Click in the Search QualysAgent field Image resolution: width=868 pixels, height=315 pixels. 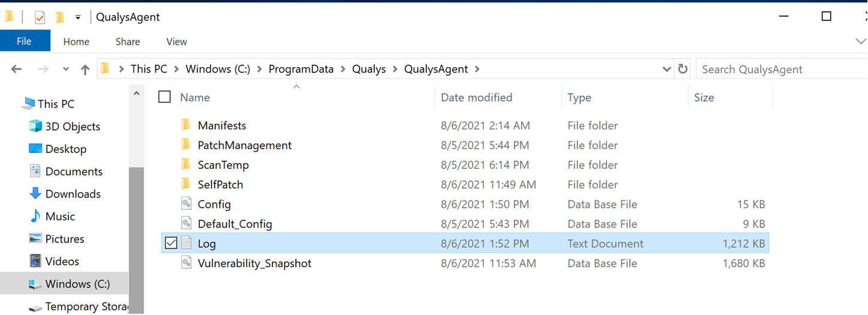781,69
